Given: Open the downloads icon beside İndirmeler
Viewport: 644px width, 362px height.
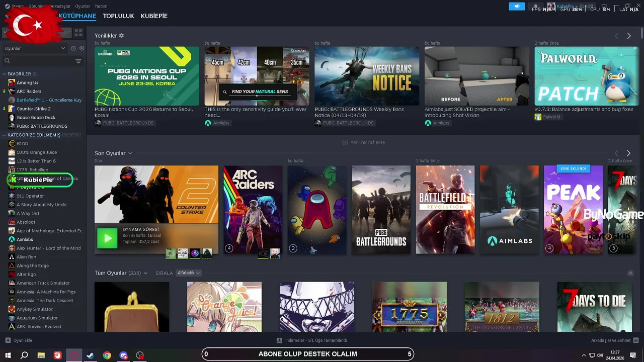Looking at the screenshot, I should tap(280, 340).
